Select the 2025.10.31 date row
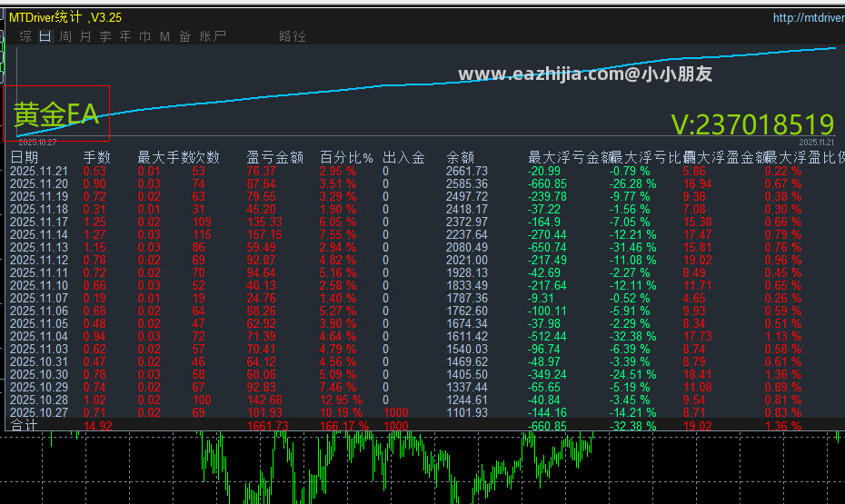This screenshot has height=504, width=845. coord(39,361)
